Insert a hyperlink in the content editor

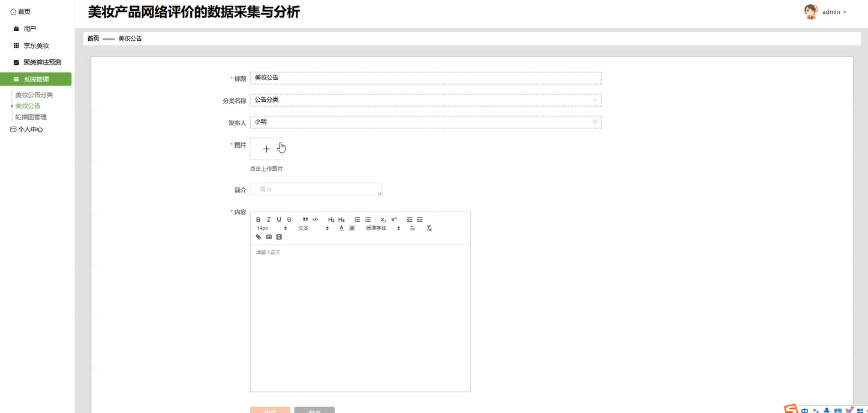[258, 237]
